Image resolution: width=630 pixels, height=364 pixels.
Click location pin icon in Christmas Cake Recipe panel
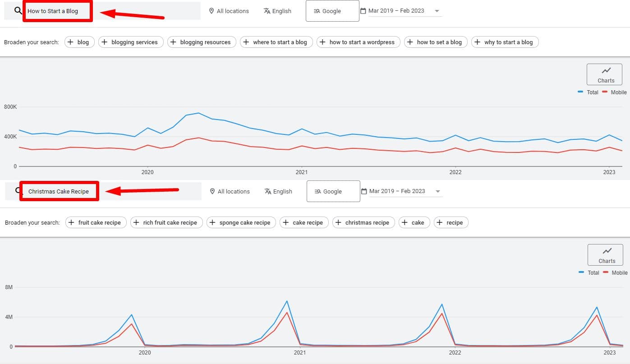click(212, 191)
